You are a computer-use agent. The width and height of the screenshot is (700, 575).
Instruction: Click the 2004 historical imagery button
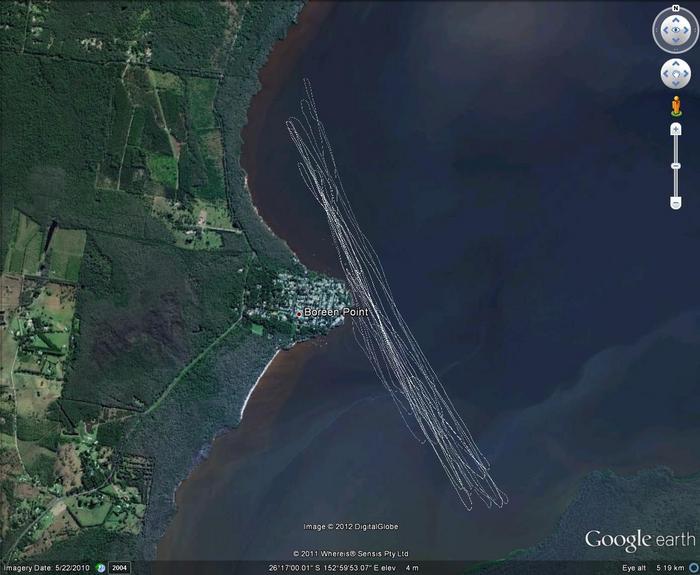point(118,568)
